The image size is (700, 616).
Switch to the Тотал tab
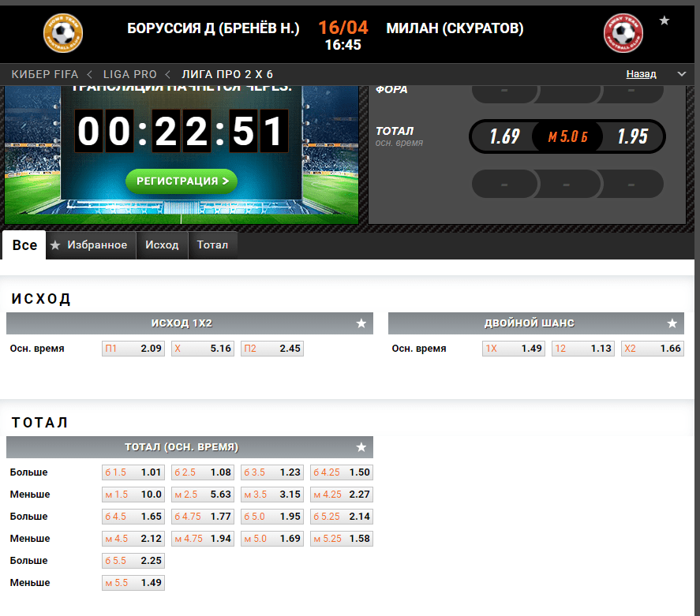pyautogui.click(x=212, y=245)
